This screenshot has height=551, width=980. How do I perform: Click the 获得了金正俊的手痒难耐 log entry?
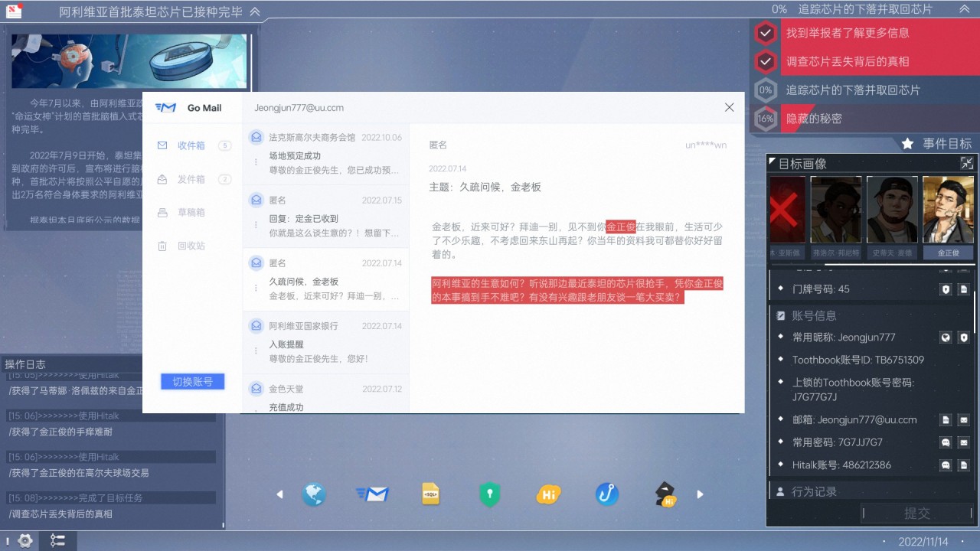(x=60, y=432)
